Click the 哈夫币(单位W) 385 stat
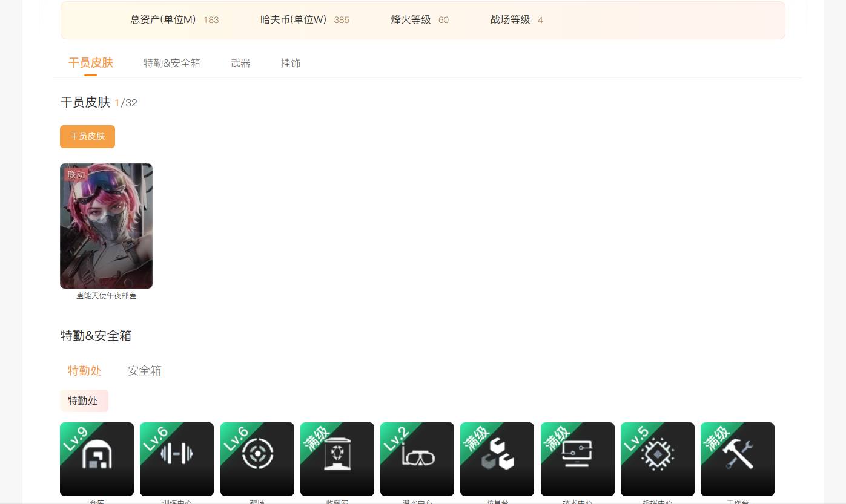Image resolution: width=846 pixels, height=504 pixels. [305, 20]
